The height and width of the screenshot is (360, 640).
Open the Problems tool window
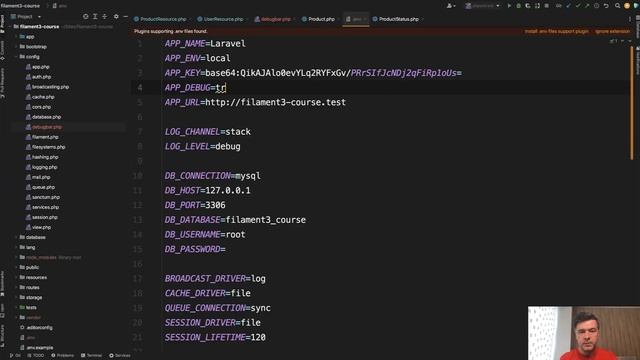tap(62, 356)
